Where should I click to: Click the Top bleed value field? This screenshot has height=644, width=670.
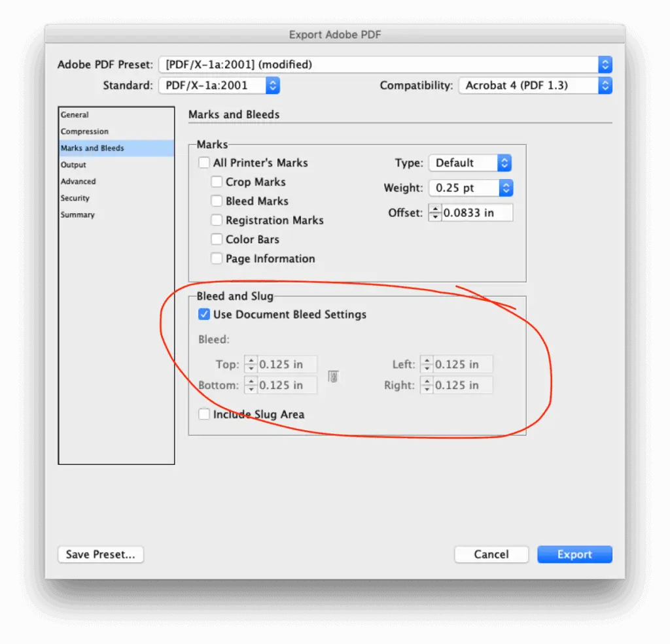pos(287,364)
